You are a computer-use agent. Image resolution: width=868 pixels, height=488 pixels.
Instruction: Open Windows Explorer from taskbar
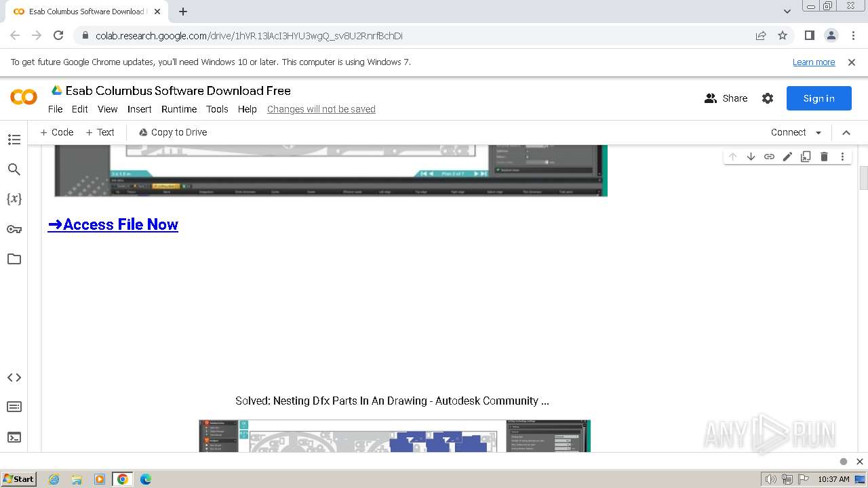[77, 479]
